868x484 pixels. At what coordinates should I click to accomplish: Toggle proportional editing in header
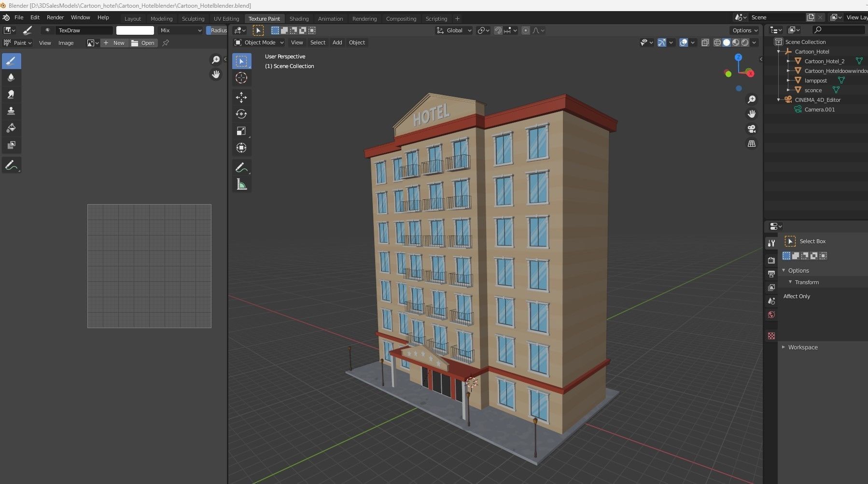(x=526, y=30)
